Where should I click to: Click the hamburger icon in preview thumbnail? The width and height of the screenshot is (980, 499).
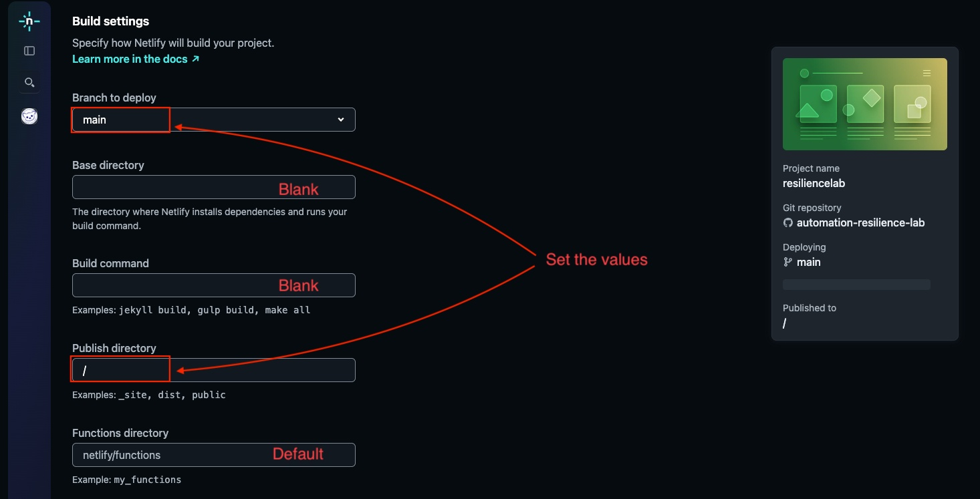927,73
